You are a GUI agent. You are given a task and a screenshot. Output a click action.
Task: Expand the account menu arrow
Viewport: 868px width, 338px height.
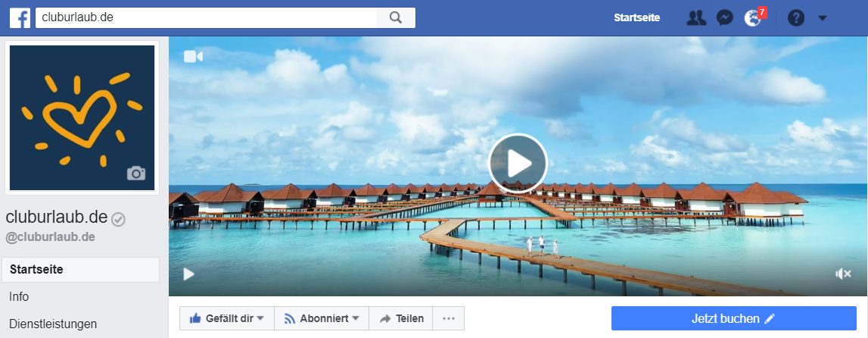coord(823,17)
